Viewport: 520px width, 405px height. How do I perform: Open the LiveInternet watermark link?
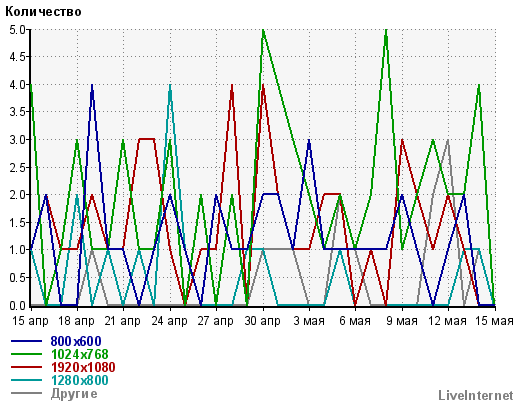point(476,395)
